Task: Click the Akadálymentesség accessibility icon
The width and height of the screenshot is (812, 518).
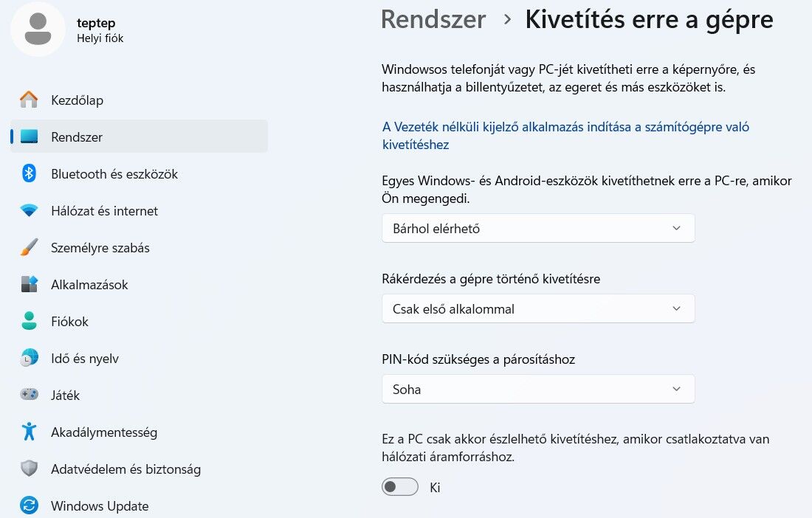Action: coord(29,432)
